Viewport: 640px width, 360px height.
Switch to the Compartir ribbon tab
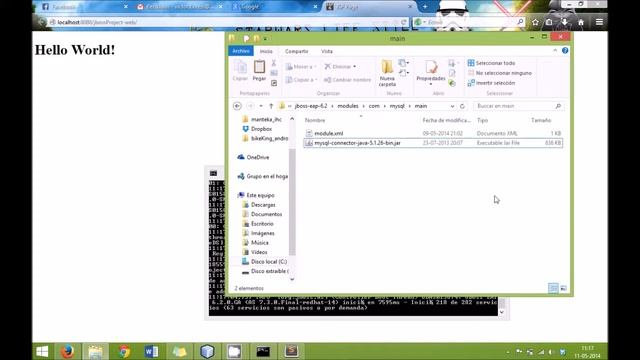[297, 51]
